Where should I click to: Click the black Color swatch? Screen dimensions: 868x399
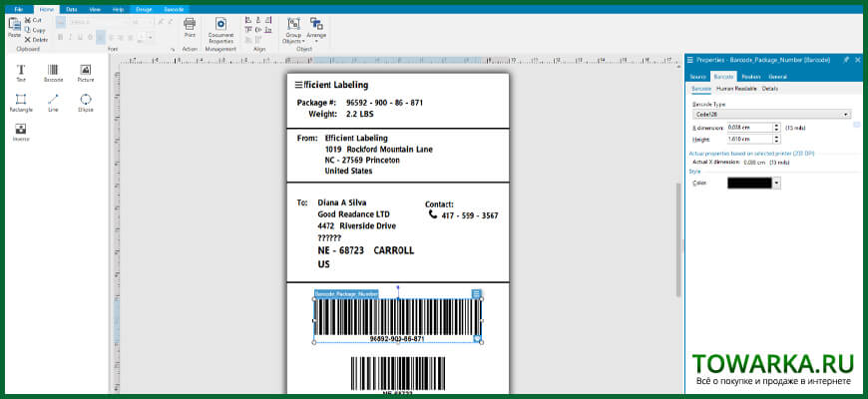pos(749,183)
